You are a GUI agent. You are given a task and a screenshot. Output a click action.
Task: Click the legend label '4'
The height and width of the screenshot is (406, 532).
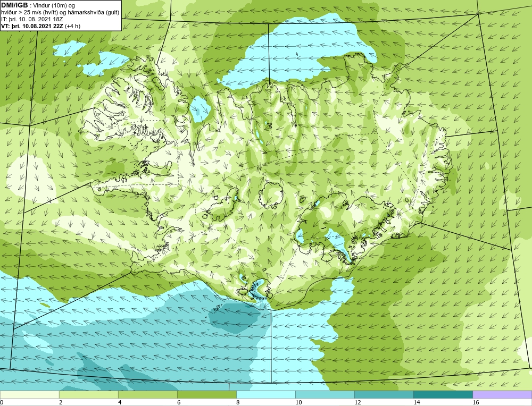120,402
